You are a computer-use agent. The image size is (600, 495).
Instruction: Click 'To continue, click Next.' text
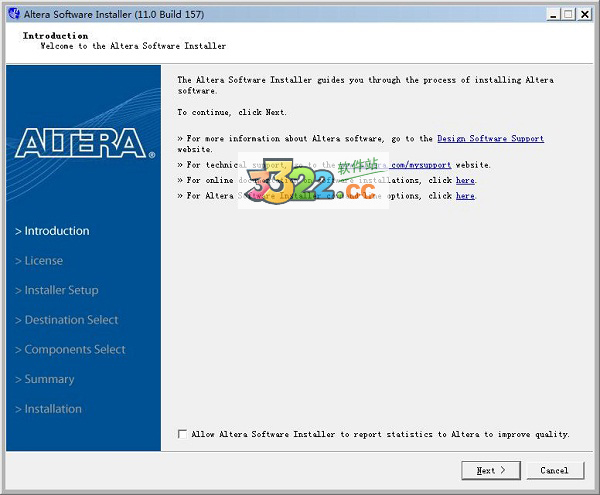[232, 112]
